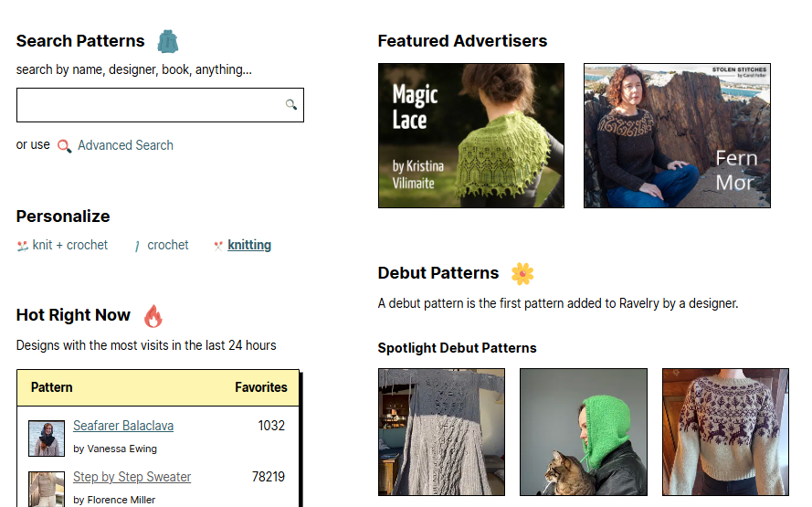Image resolution: width=812 pixels, height=507 pixels.
Task: Focus the pattern search input field
Action: (151, 105)
